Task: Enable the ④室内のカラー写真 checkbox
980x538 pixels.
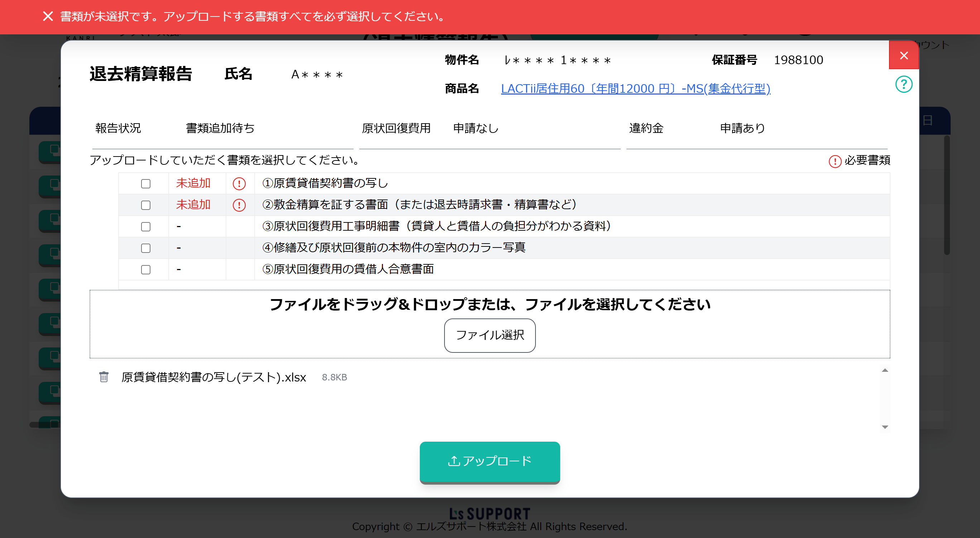Action: (x=146, y=248)
